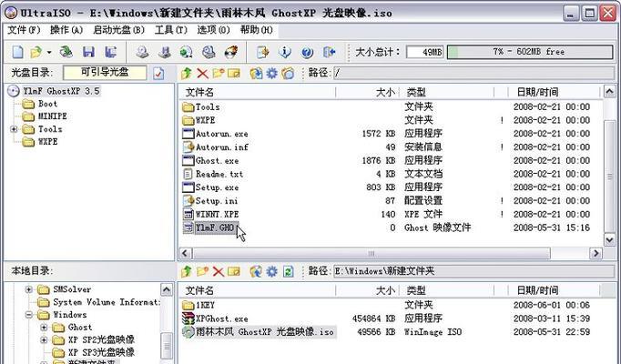Click the local path field E:\Windows\新建文件夹
The width and height of the screenshot is (621, 364).
click(473, 271)
